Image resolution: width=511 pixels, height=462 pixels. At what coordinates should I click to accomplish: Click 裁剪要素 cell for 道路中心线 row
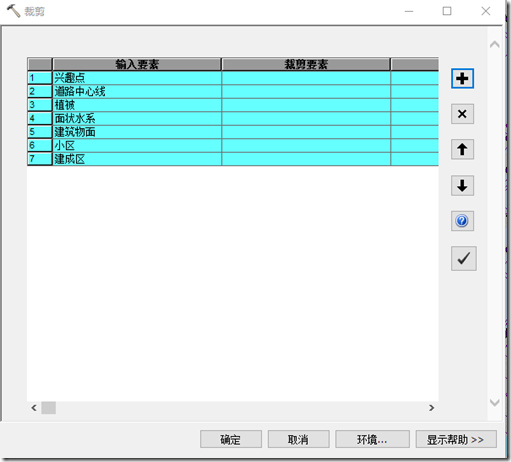tap(306, 91)
